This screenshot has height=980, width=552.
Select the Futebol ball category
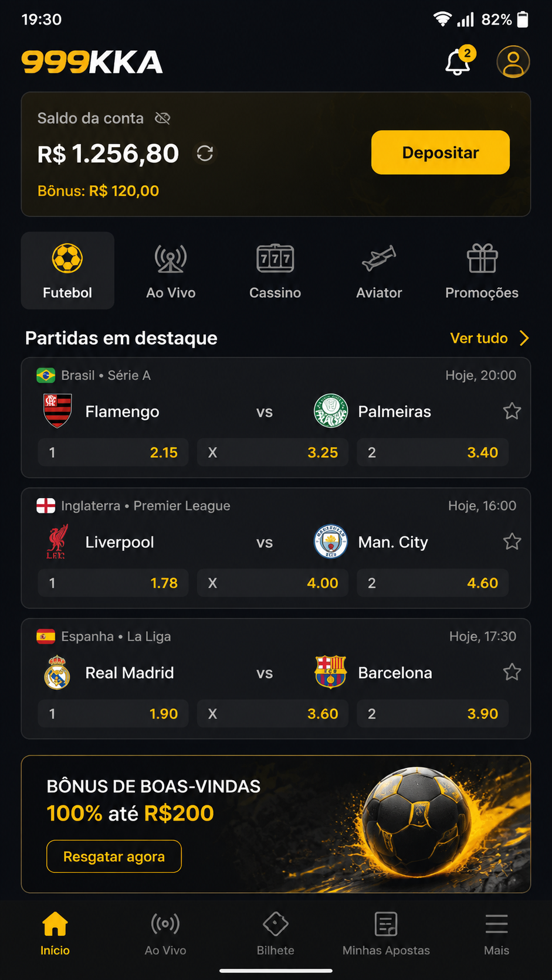coord(67,271)
